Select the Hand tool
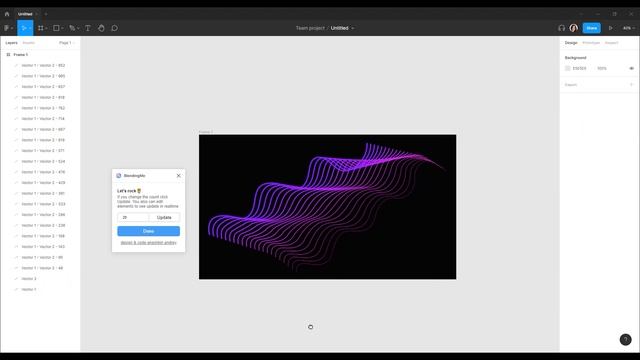640x360 pixels. [101, 28]
